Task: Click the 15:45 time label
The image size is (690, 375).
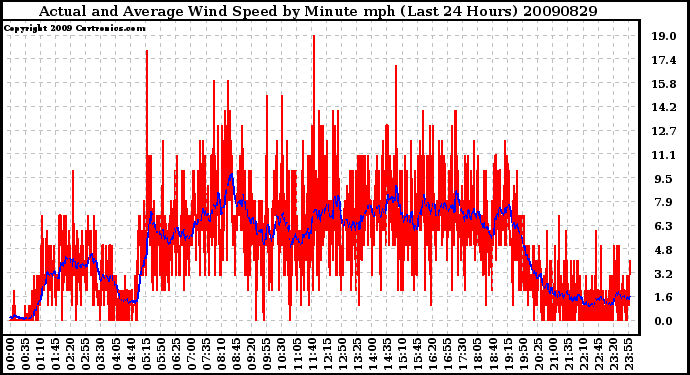Action: point(418,355)
